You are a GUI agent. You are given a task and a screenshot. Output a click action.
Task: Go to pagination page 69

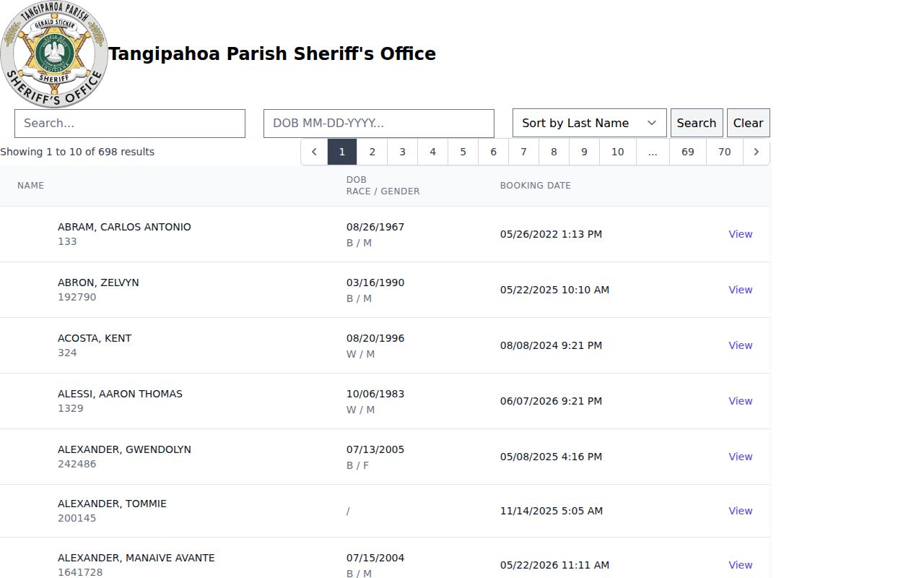[688, 152]
